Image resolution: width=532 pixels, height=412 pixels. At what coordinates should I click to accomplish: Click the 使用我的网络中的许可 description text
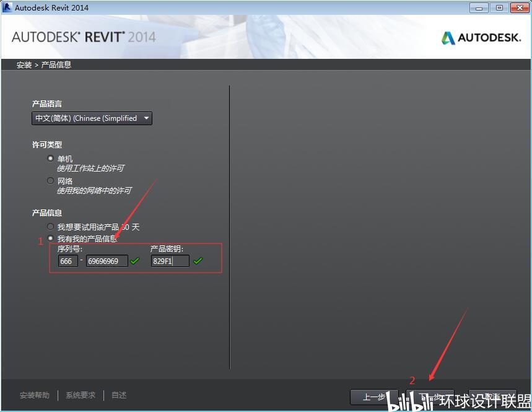(94, 191)
